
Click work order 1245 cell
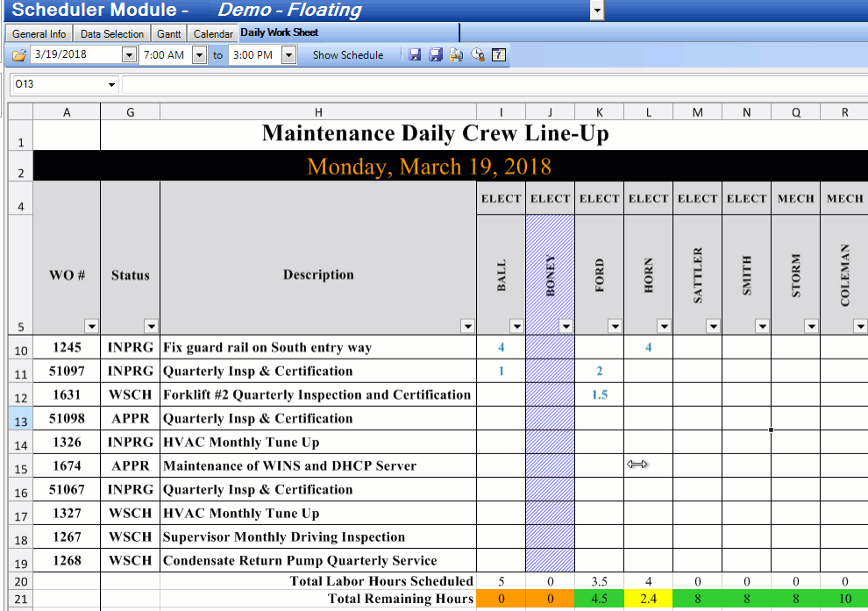click(x=67, y=347)
